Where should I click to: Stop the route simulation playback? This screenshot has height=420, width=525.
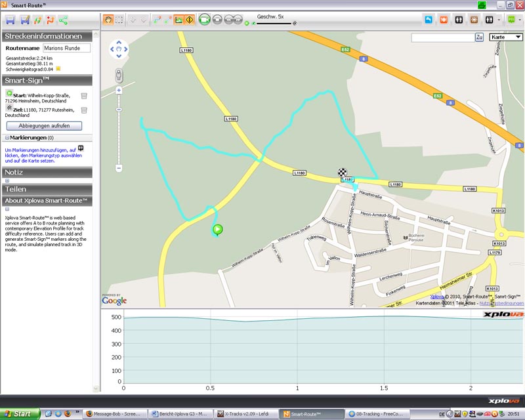click(x=217, y=20)
